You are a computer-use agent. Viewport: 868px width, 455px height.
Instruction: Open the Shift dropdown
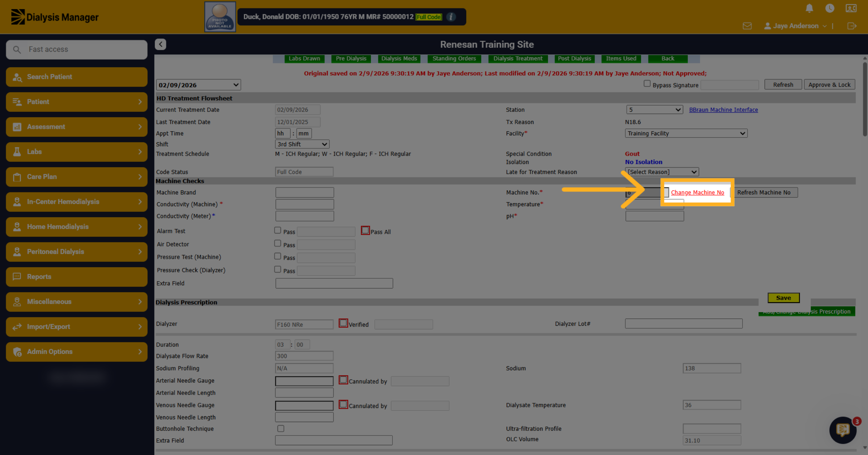(302, 144)
